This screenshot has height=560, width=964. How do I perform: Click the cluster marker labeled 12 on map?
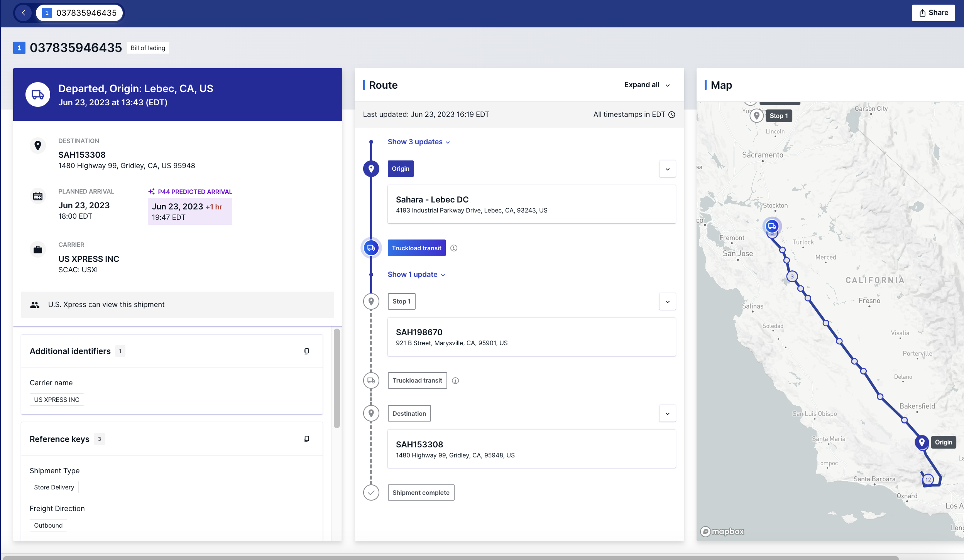[x=928, y=479]
